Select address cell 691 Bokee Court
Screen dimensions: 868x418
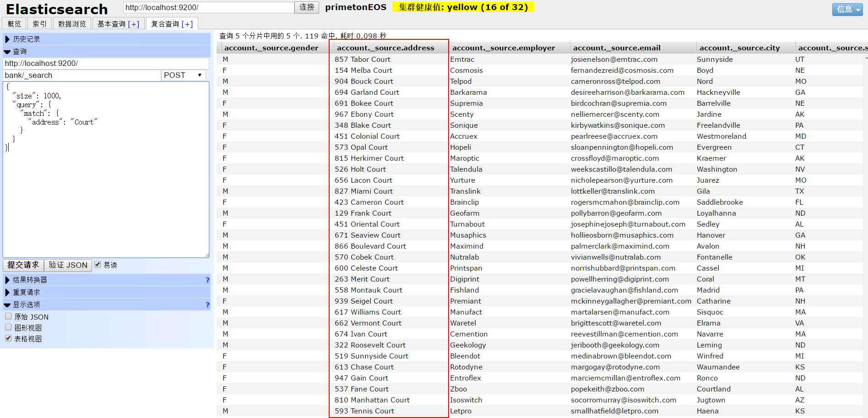coord(364,103)
